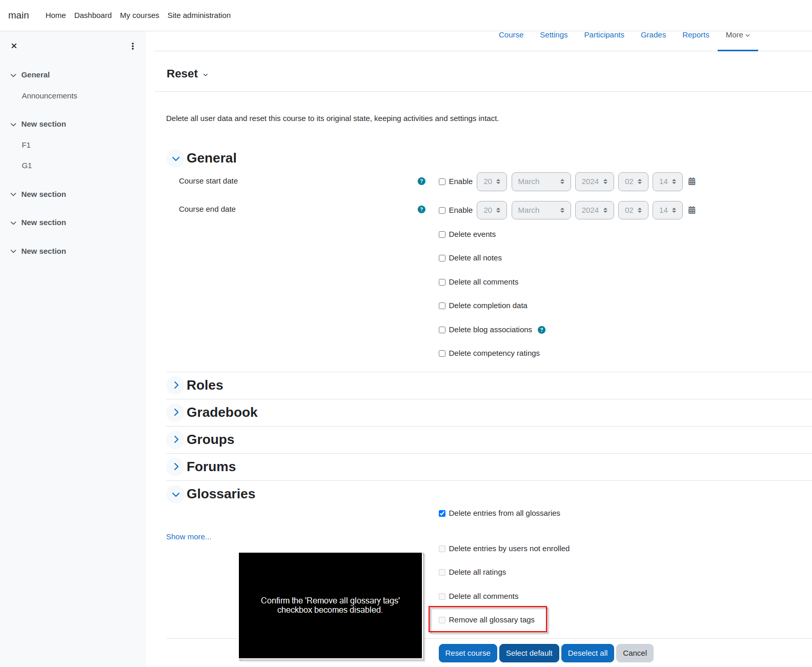Open F1 in course index

point(26,145)
